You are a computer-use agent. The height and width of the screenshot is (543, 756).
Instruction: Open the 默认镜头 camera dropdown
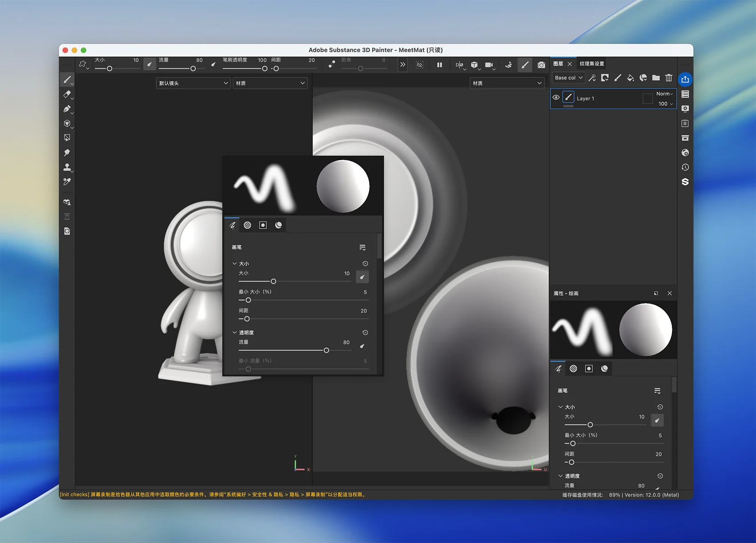click(193, 83)
